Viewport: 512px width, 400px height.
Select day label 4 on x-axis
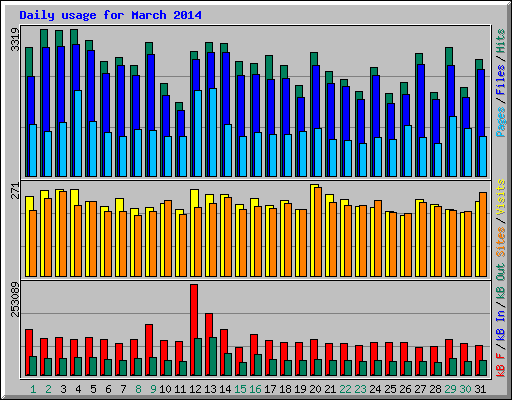point(78,389)
